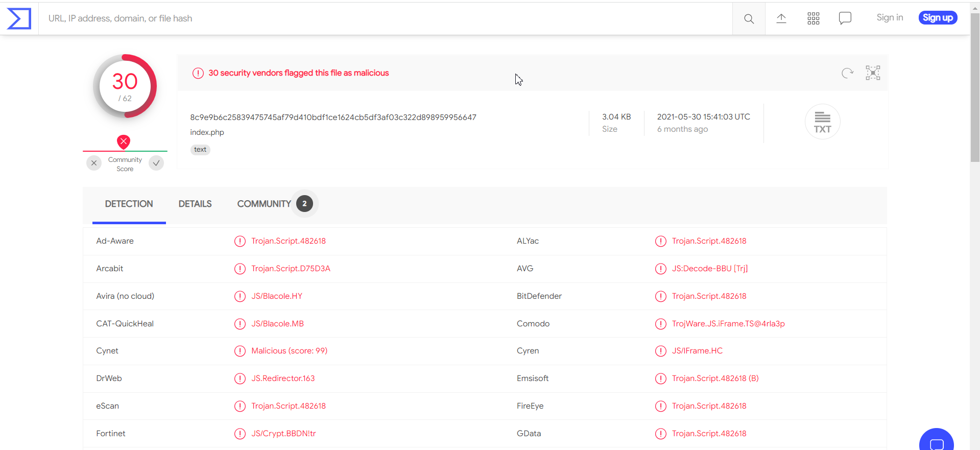Click Cynet detection alert icon
The width and height of the screenshot is (980, 450).
pos(240,351)
